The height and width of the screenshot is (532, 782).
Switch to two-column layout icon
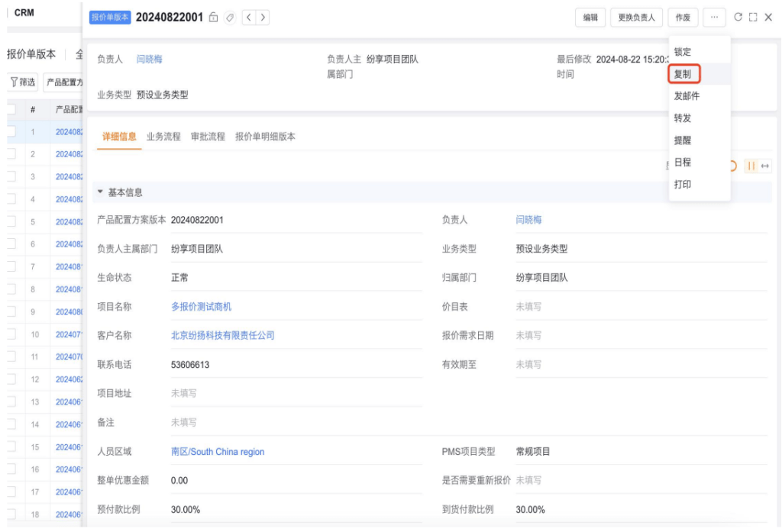point(751,166)
